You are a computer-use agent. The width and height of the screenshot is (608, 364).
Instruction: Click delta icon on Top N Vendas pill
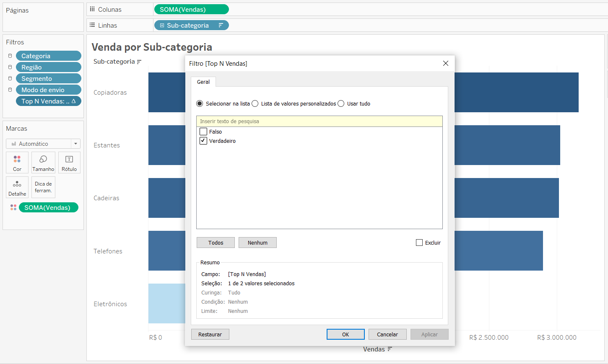pyautogui.click(x=74, y=101)
